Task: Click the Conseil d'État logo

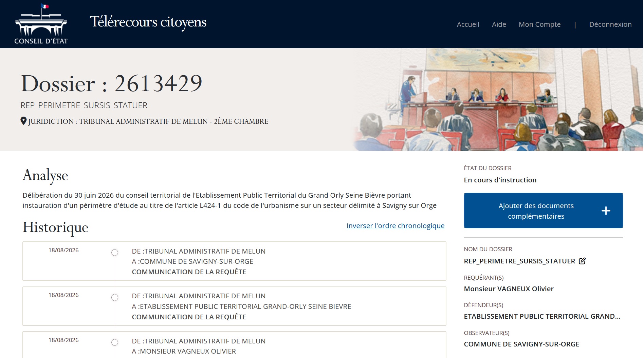Action: [41, 24]
